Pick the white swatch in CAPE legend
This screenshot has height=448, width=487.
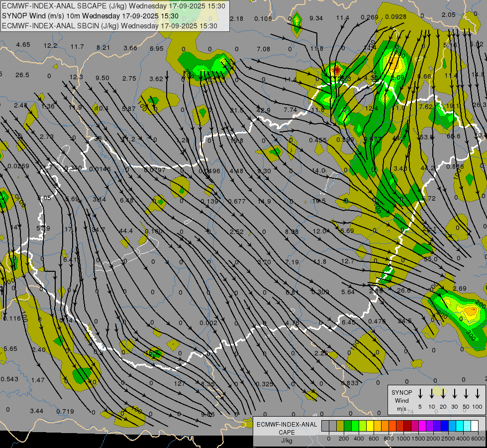pyautogui.click(x=475, y=426)
